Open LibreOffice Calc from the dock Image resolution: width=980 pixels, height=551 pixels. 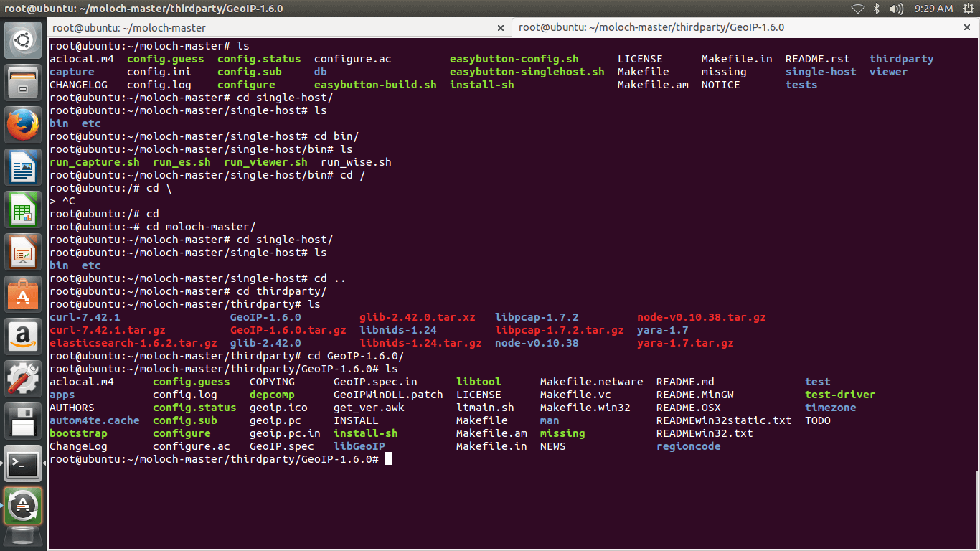(24, 209)
